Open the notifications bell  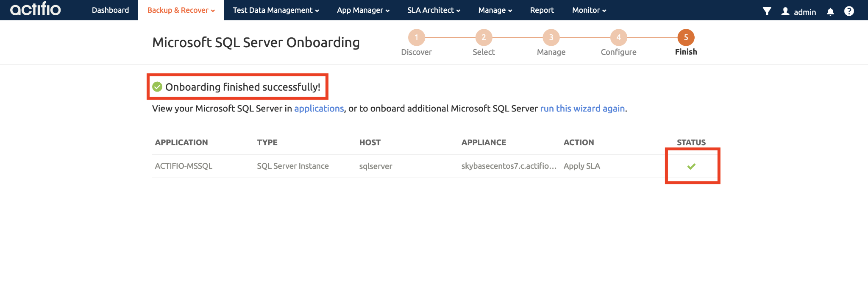click(830, 12)
